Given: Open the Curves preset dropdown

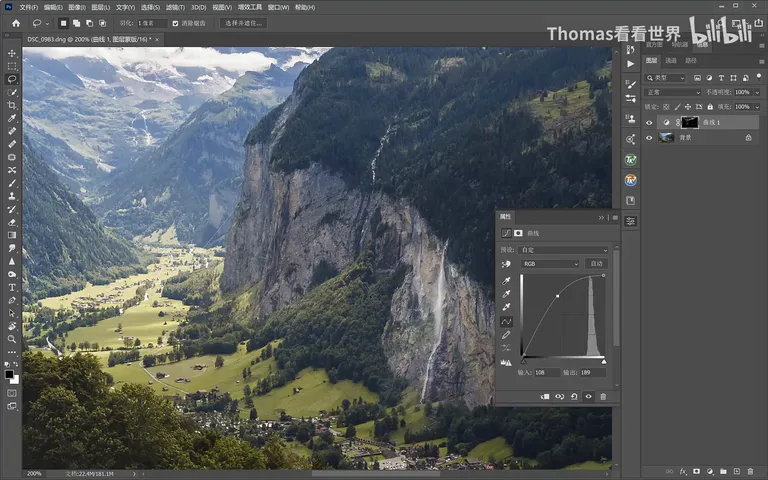Looking at the screenshot, I should pyautogui.click(x=565, y=250).
